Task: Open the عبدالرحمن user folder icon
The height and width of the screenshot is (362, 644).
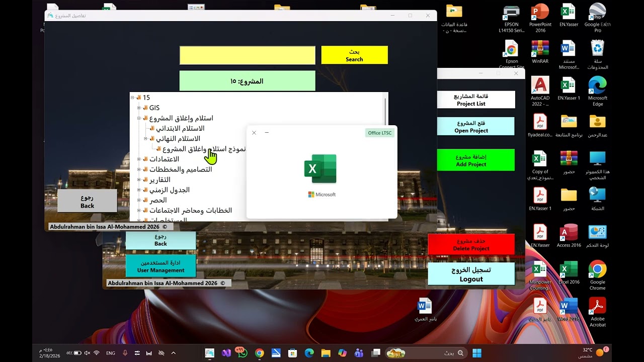Action: pos(597,126)
